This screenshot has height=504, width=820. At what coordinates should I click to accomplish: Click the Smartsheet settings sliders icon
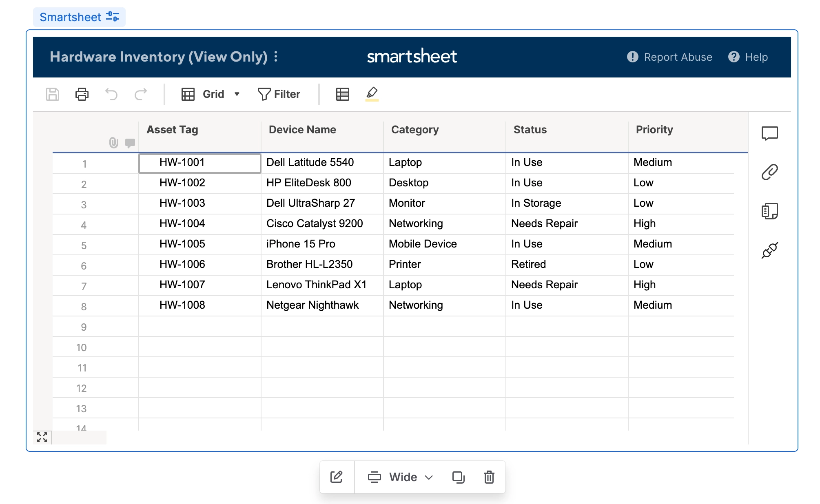[113, 17]
